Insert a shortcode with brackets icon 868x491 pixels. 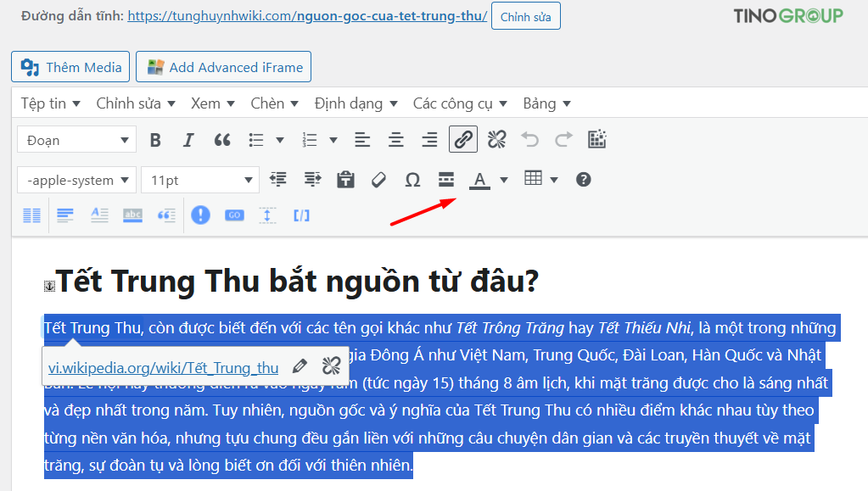[302, 215]
